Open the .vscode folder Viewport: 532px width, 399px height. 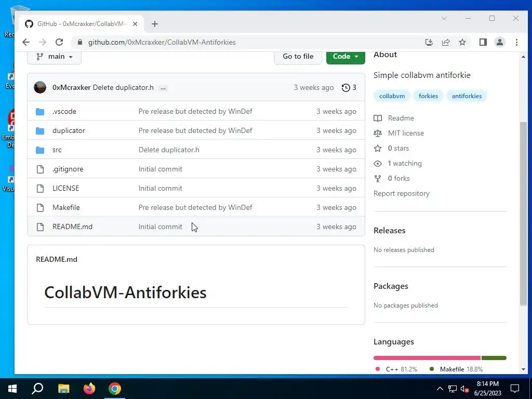(64, 111)
